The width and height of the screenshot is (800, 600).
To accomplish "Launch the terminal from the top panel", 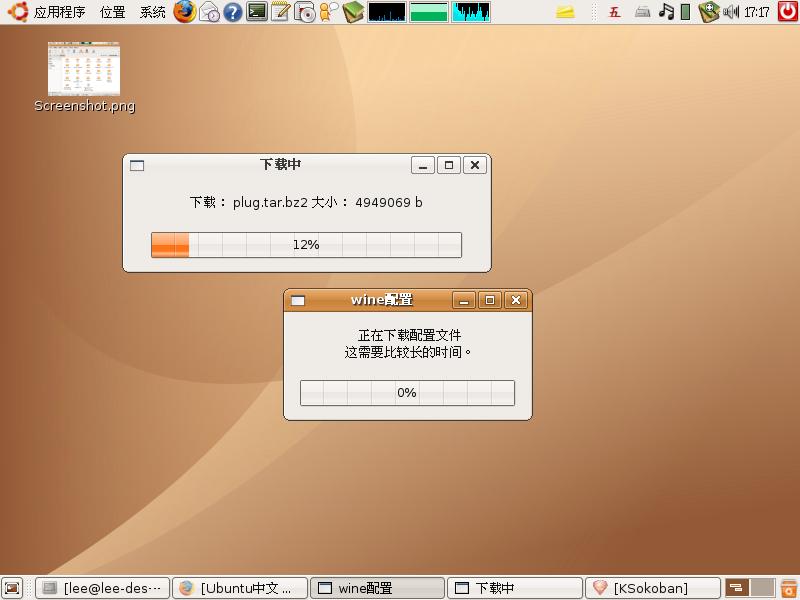I will tap(257, 12).
